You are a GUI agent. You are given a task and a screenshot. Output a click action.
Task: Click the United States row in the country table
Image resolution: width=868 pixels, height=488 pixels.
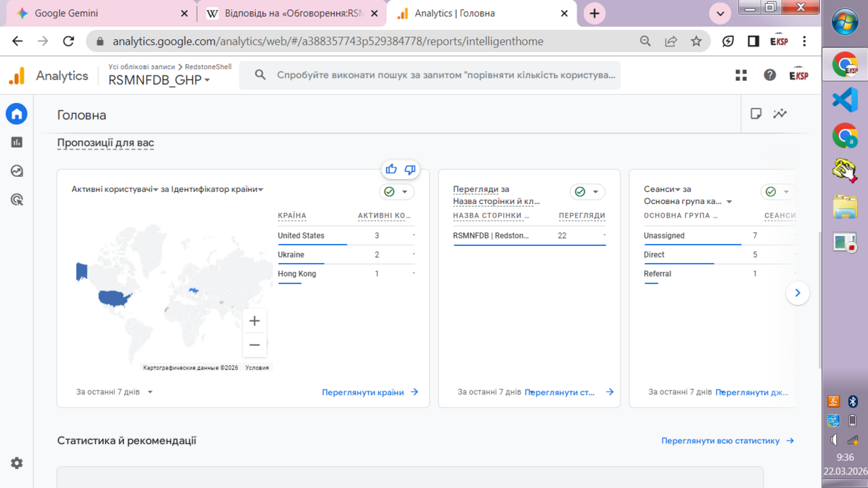346,236
